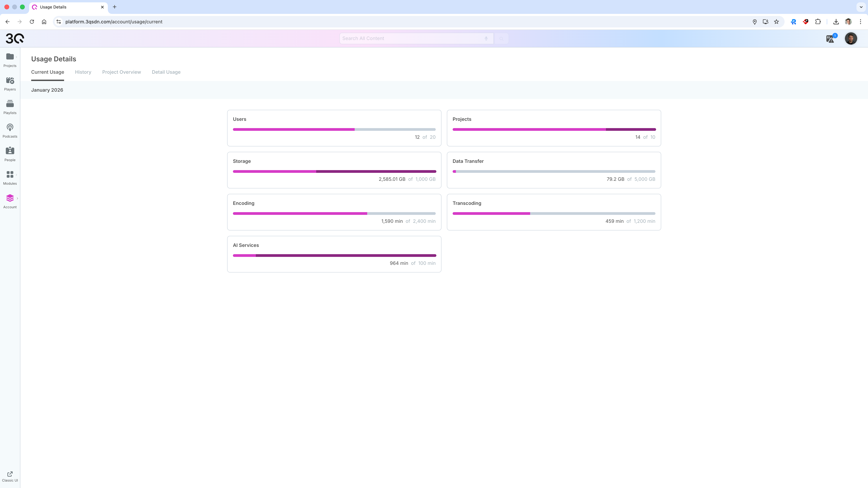Open Playlists from the sidebar
The image size is (868, 488).
click(10, 104)
